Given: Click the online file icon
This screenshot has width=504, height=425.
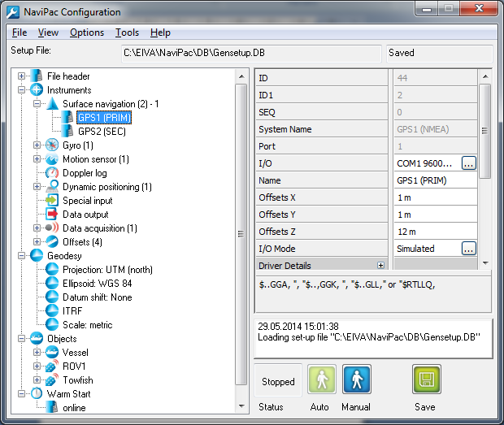Looking at the screenshot, I should click(52, 408).
